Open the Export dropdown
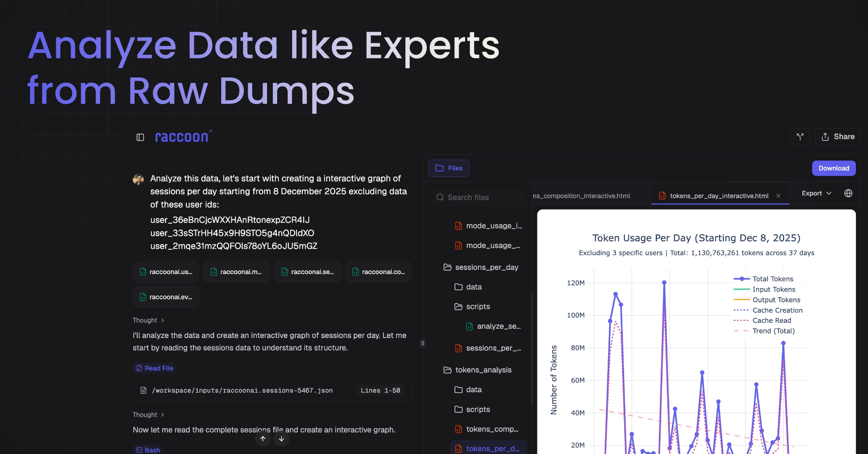Image resolution: width=868 pixels, height=454 pixels. pyautogui.click(x=816, y=193)
